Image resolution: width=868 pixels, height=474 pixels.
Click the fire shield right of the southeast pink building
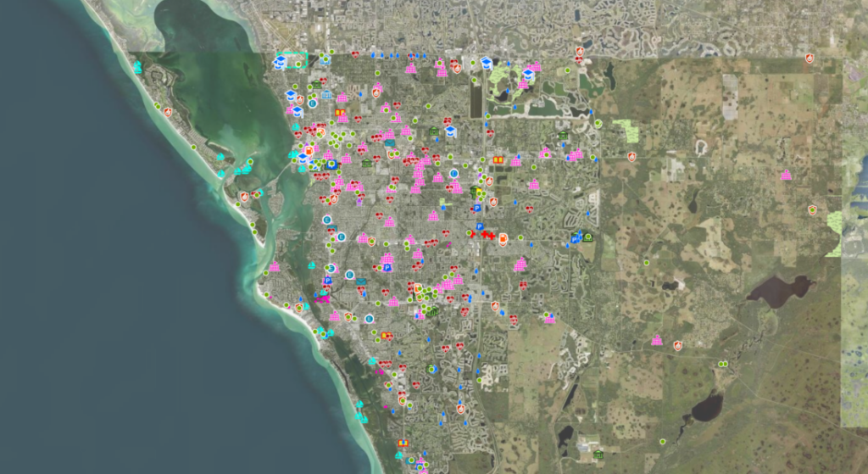pyautogui.click(x=677, y=345)
